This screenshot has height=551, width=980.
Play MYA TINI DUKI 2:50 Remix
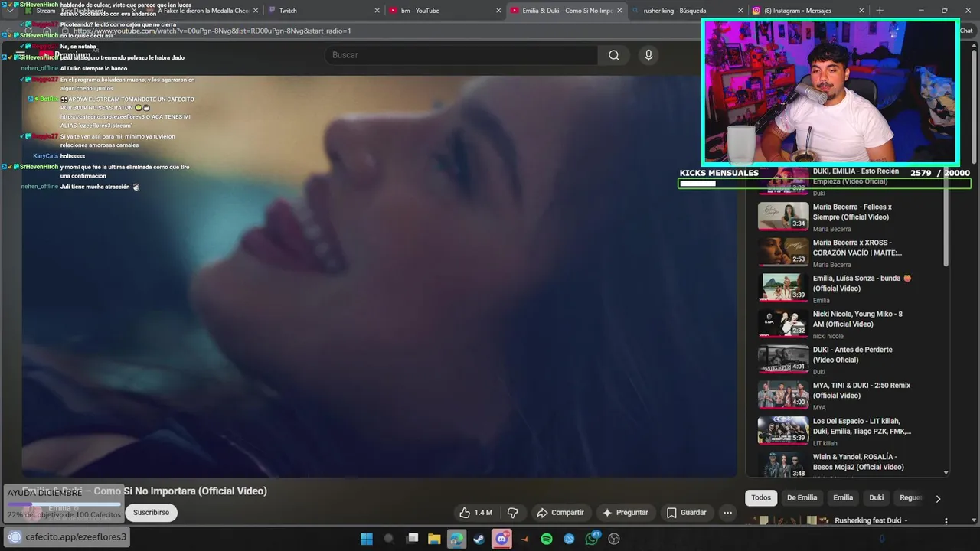pyautogui.click(x=783, y=395)
